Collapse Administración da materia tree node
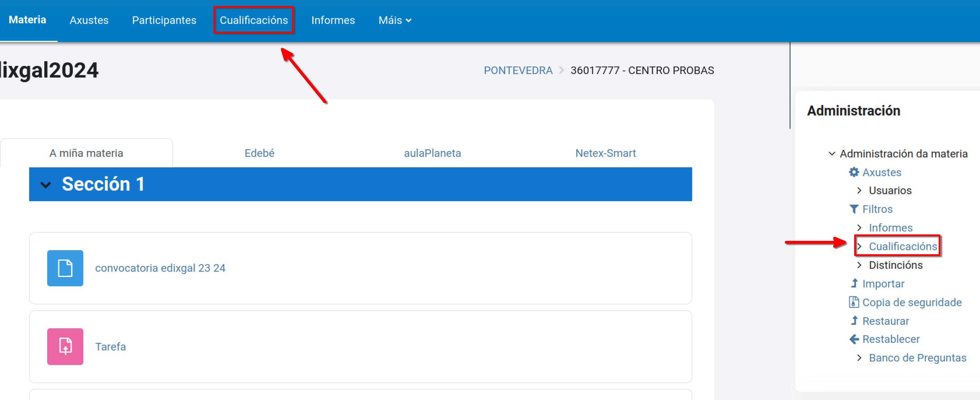Screen dimensions: 980x400 pos(832,153)
